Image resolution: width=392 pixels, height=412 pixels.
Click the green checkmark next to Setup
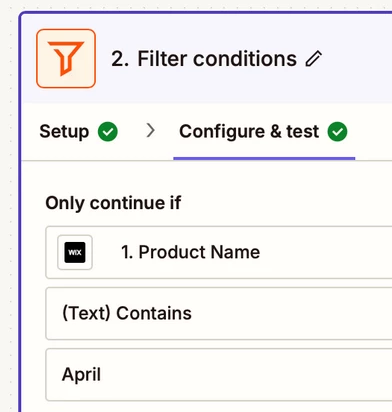click(108, 132)
